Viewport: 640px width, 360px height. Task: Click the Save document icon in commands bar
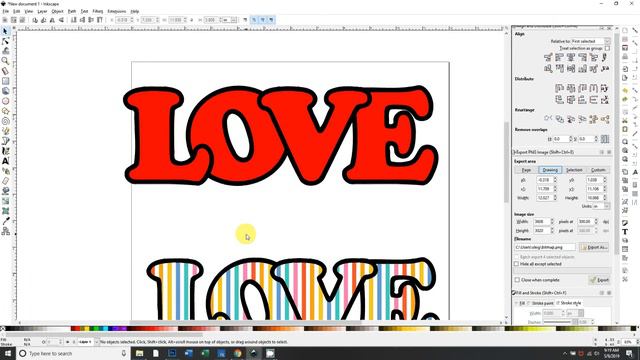(625, 48)
